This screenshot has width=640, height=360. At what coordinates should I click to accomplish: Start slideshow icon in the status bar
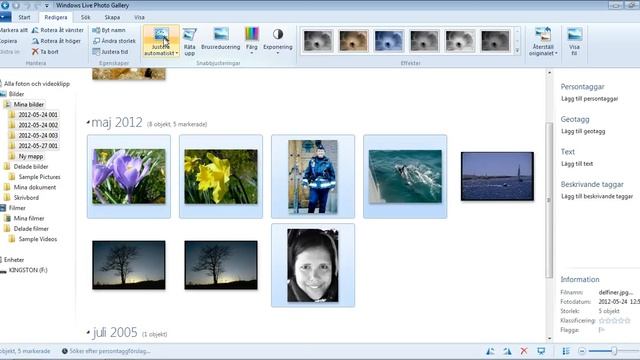click(541, 351)
